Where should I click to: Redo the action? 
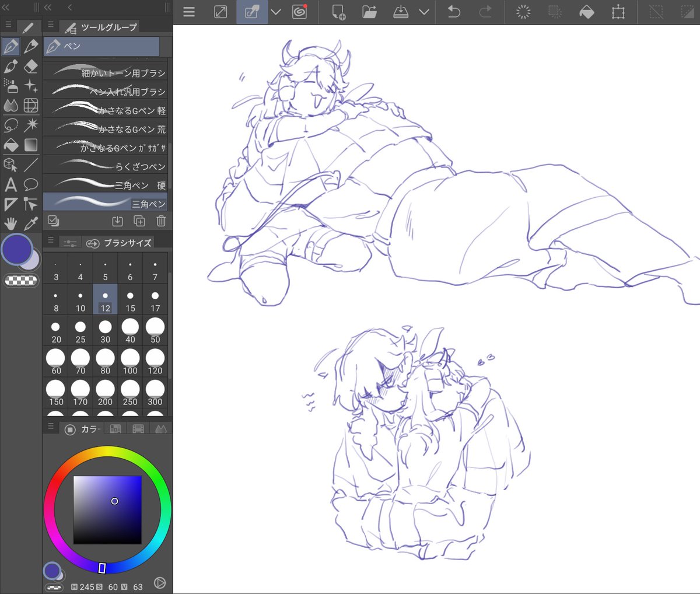485,12
